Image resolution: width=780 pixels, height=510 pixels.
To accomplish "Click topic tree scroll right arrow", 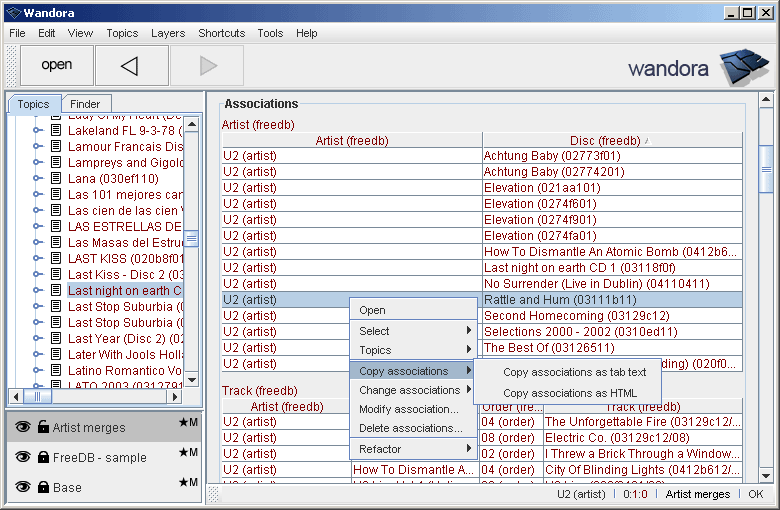I will point(175,397).
